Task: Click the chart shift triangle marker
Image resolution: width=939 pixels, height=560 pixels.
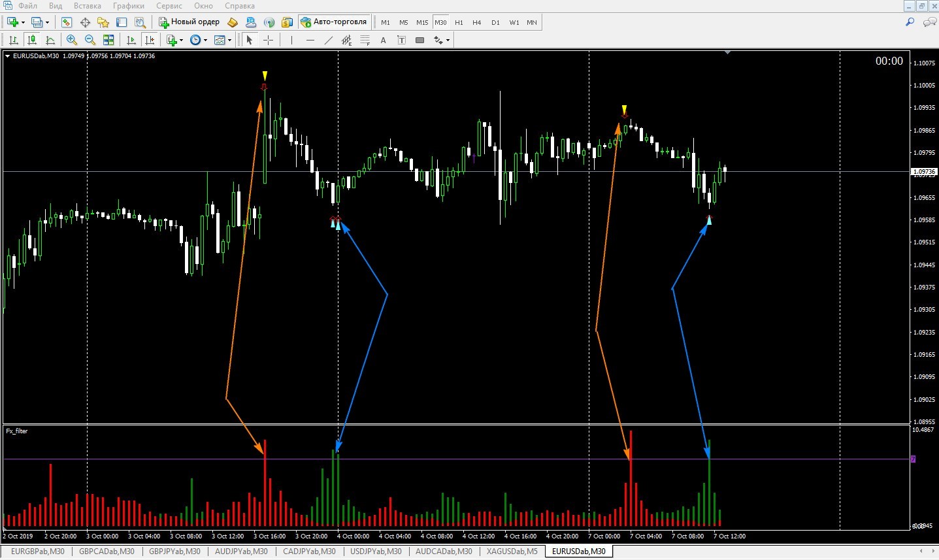Action: coord(727,52)
